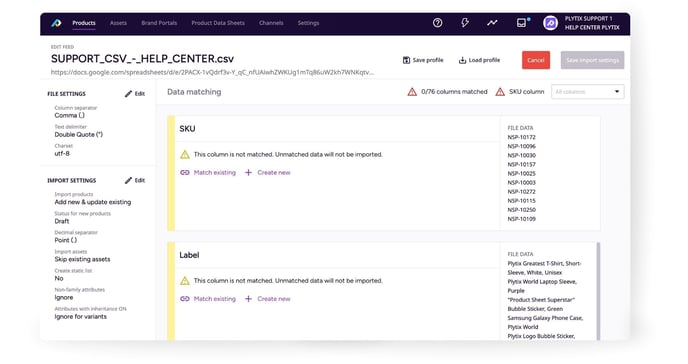Image resolution: width=688 pixels, height=364 pixels.
Task: Click the feed name SUPPORT_CSV_-_HELP_CENTER.csv
Action: 142,59
